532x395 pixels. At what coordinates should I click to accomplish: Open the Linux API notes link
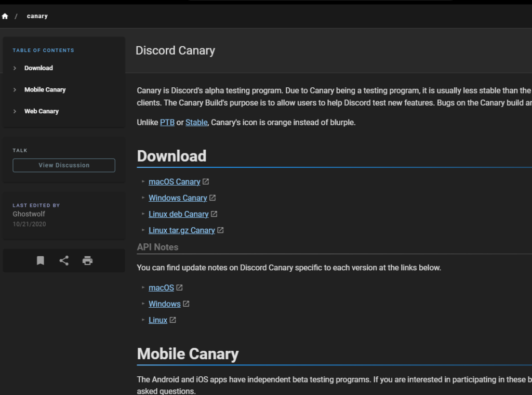157,320
